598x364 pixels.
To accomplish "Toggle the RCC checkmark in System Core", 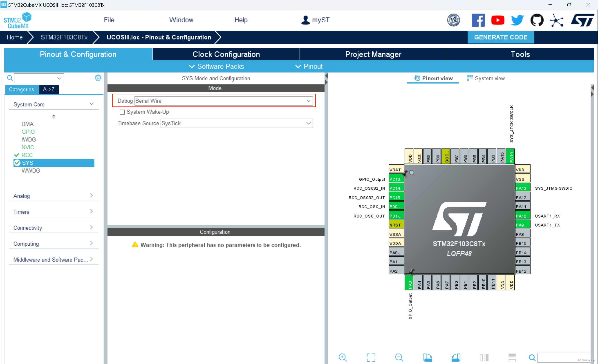I will [x=17, y=155].
